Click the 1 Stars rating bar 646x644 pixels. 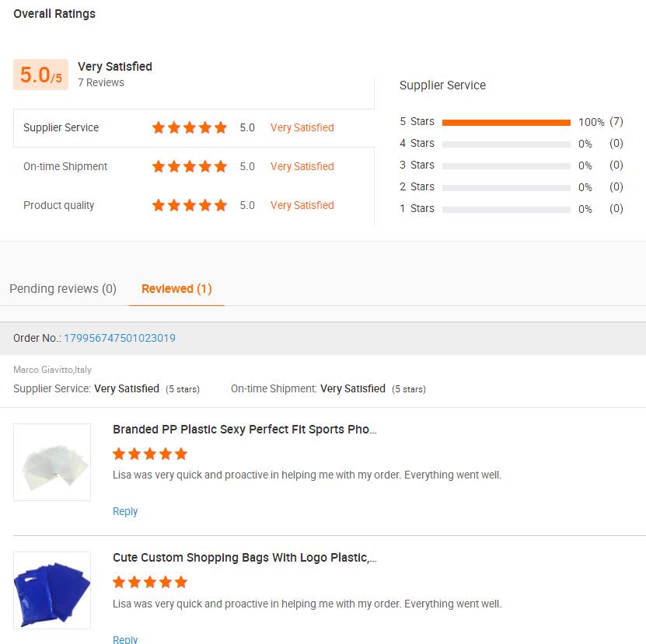[506, 209]
